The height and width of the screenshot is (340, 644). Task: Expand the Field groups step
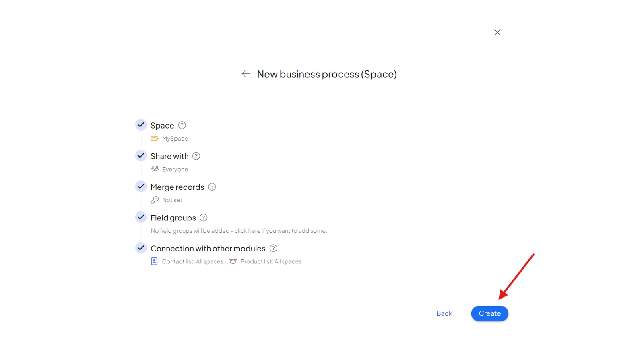173,218
